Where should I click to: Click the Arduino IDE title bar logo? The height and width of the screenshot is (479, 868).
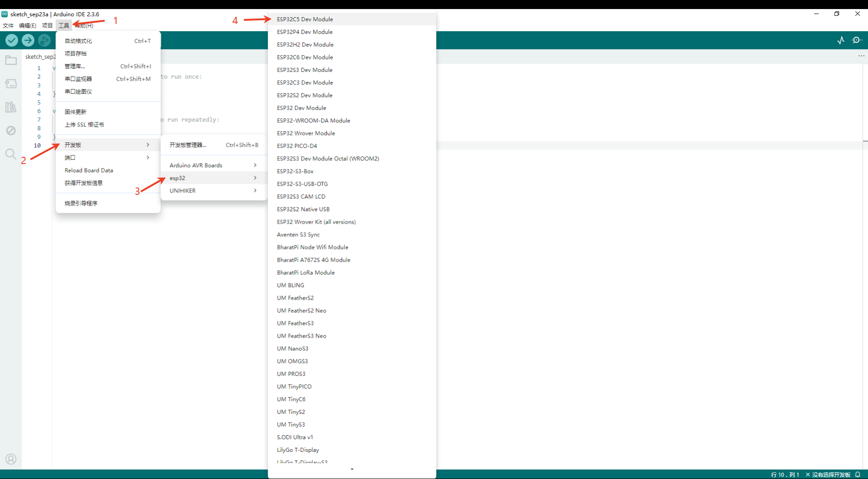tap(5, 14)
